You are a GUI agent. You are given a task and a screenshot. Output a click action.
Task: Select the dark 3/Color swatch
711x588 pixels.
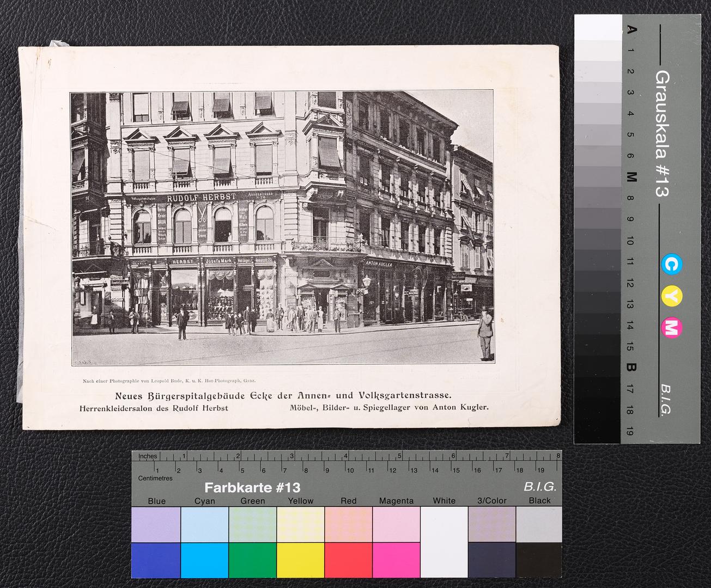[492, 560]
